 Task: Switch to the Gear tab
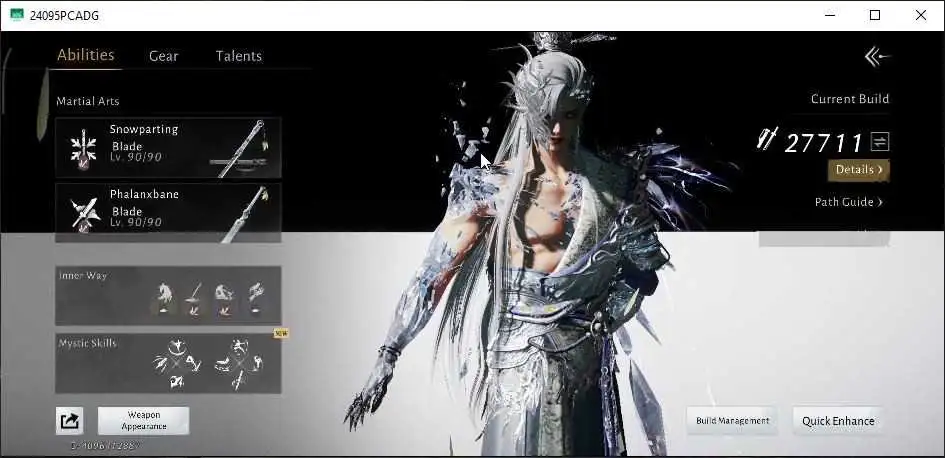tap(163, 56)
